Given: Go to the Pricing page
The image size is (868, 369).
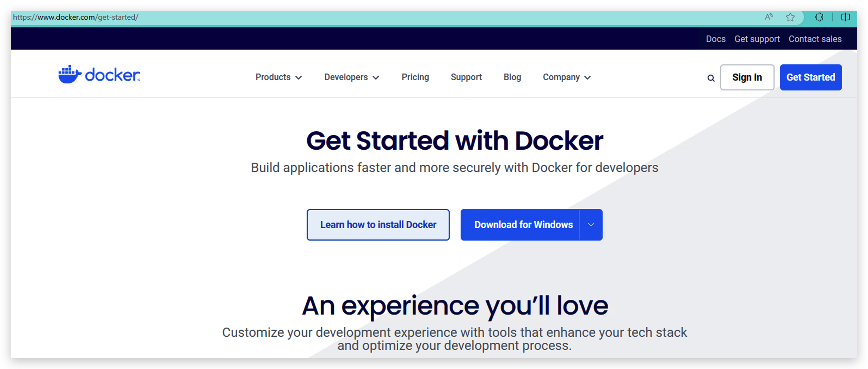Looking at the screenshot, I should pyautogui.click(x=415, y=77).
